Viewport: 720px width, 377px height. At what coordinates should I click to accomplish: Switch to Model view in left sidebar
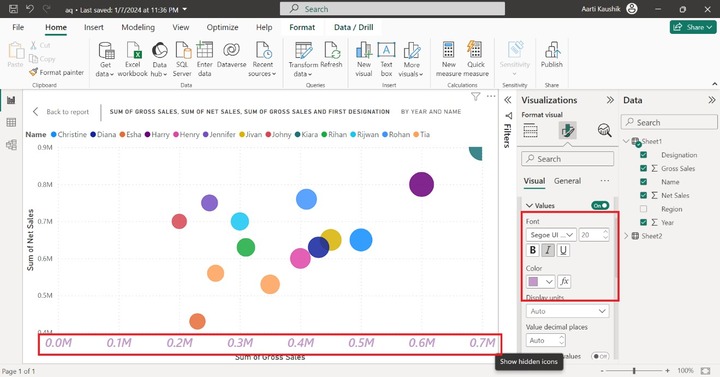(11, 145)
